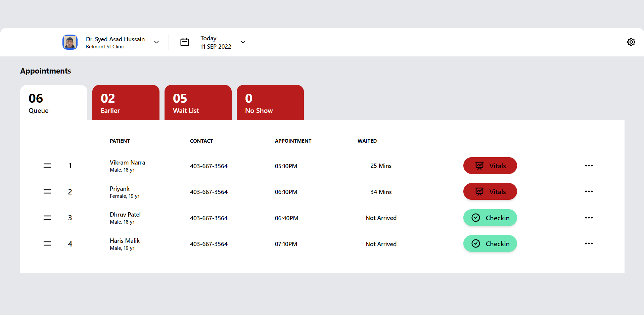
Task: Click Not Arrived status for Dhruv Patel
Action: coord(381,218)
